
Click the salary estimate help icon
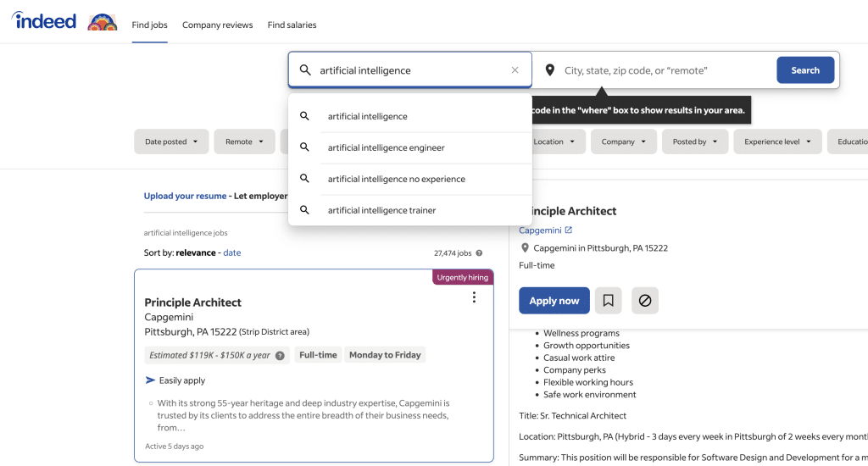(x=280, y=356)
